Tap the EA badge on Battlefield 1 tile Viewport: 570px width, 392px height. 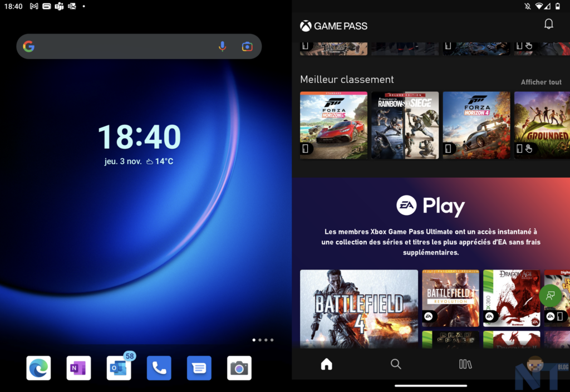[429, 316]
